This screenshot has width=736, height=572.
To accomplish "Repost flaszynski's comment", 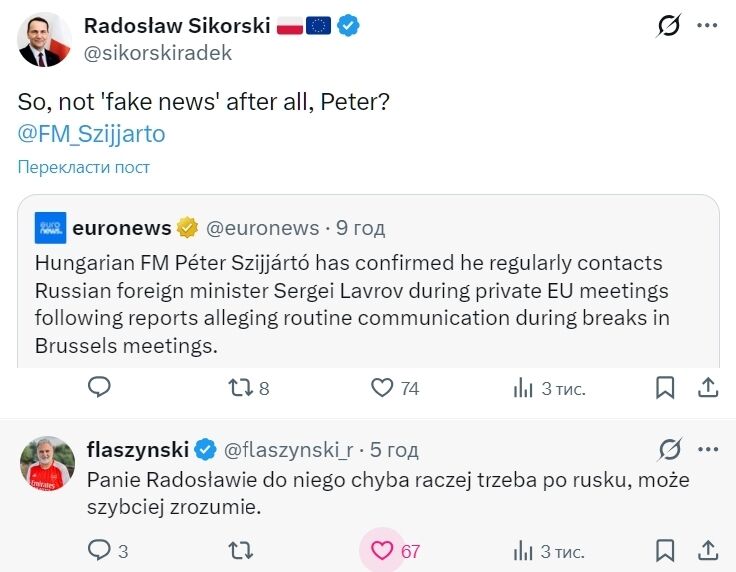I will click(241, 550).
